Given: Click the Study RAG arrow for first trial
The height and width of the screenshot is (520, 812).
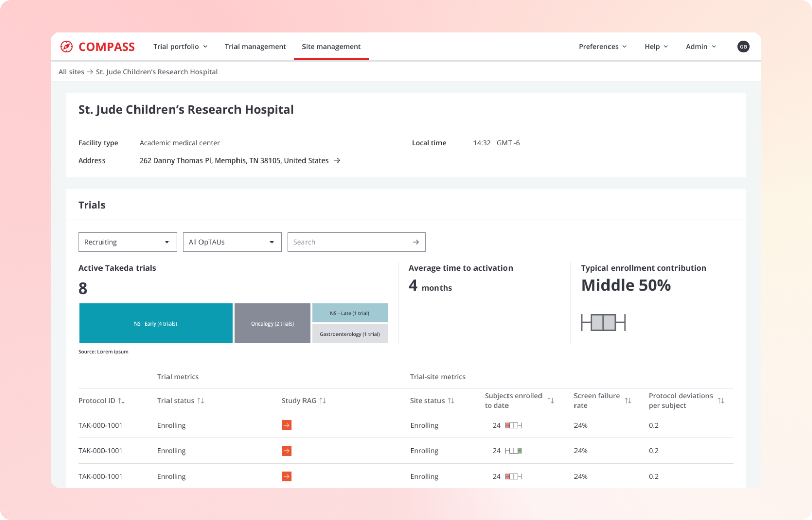Looking at the screenshot, I should click(286, 425).
